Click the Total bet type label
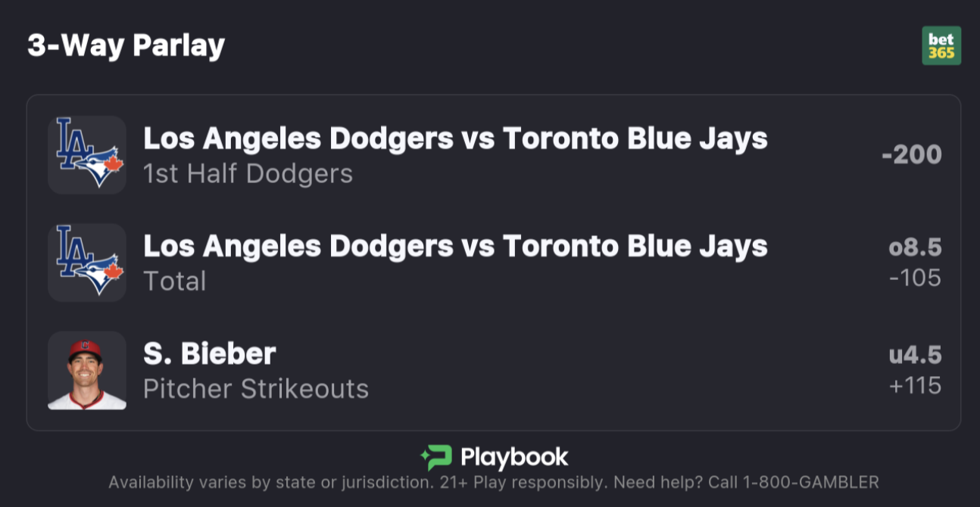The height and width of the screenshot is (507, 980). click(174, 281)
